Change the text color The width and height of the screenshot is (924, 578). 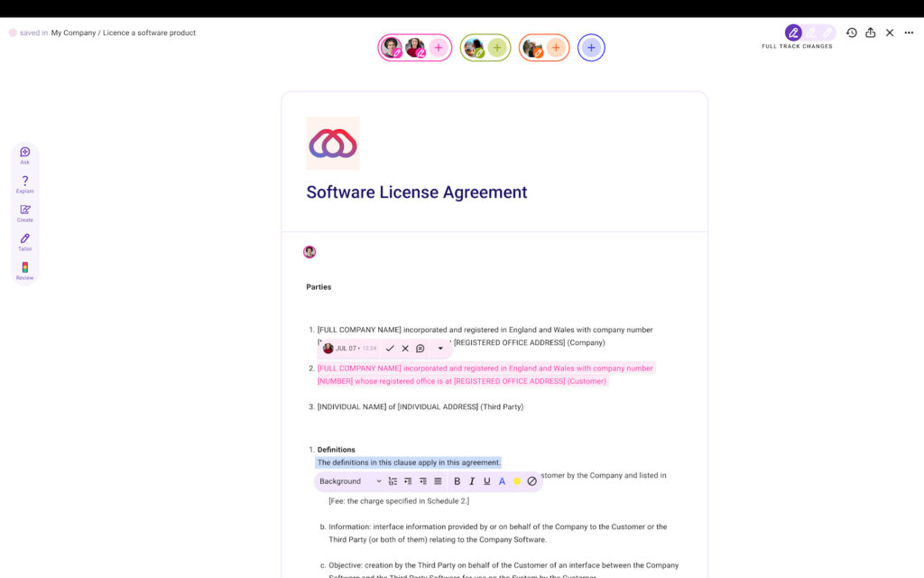[x=502, y=481]
